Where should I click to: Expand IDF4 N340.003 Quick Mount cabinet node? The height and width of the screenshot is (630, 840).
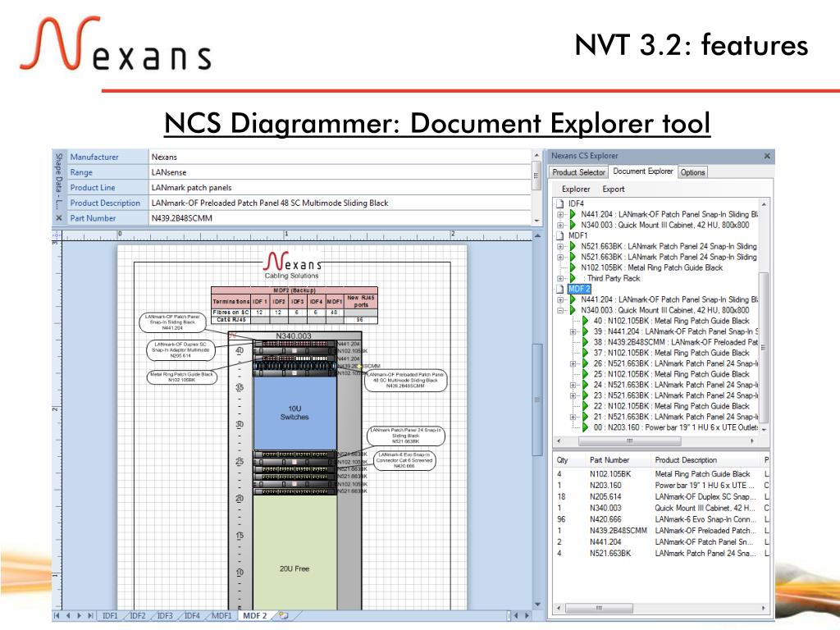pos(560,225)
